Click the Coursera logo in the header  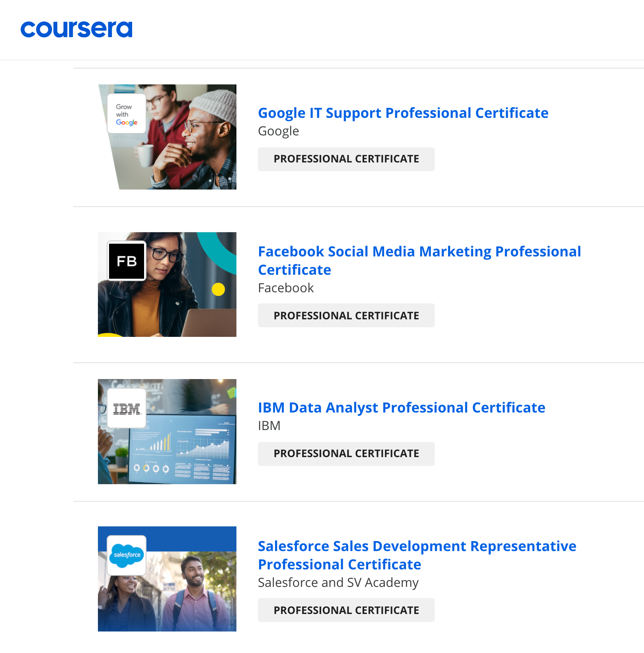pyautogui.click(x=76, y=29)
